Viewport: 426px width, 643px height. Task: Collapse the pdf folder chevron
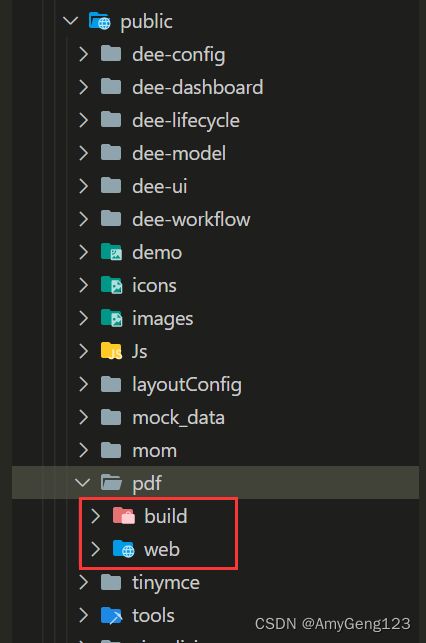(x=82, y=483)
